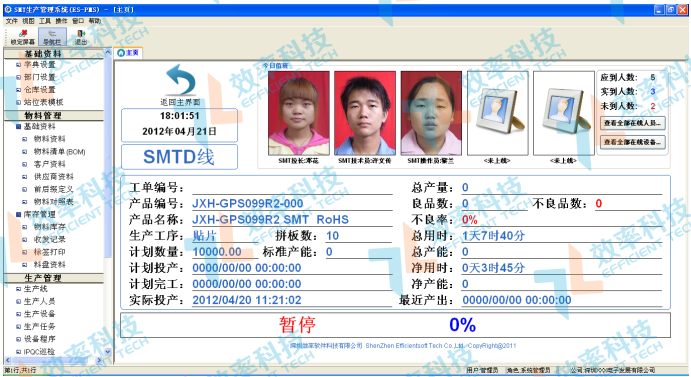The width and height of the screenshot is (691, 377).
Task: Click the date 2012年04月21日
Action: point(179,131)
